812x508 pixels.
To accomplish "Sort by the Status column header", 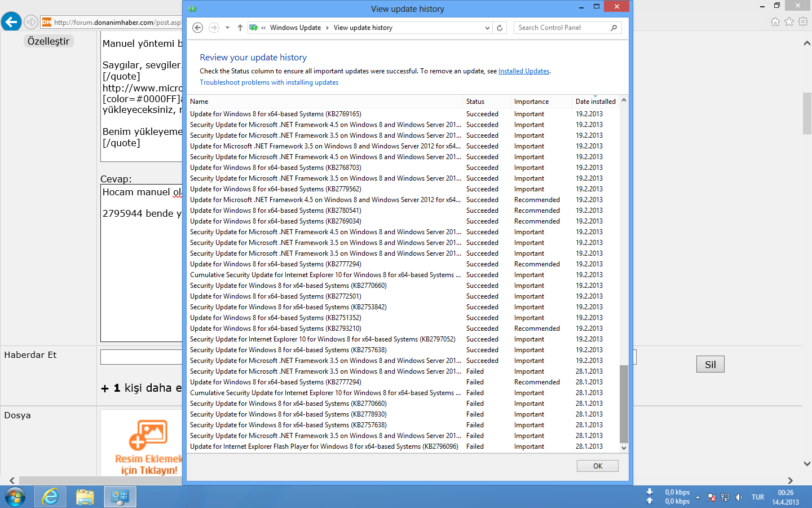I will point(487,102).
